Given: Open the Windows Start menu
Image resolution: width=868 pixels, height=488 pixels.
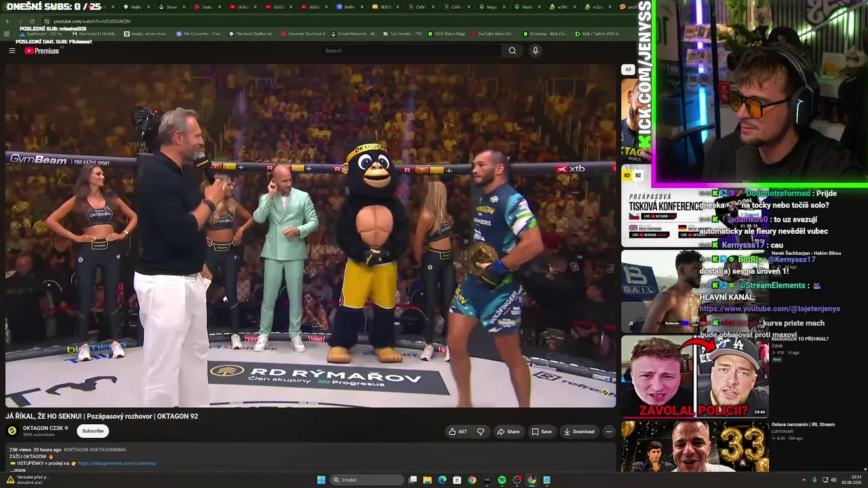Looking at the screenshot, I should (x=321, y=480).
